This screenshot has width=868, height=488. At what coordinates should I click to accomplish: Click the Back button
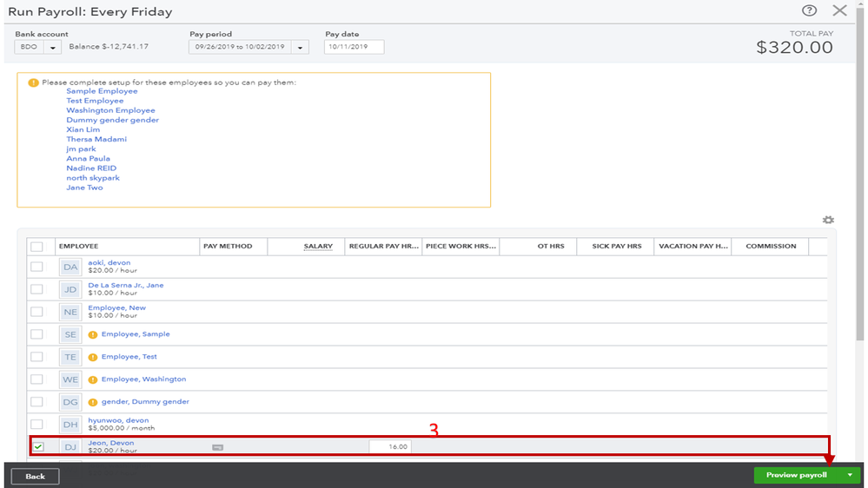coord(35,477)
